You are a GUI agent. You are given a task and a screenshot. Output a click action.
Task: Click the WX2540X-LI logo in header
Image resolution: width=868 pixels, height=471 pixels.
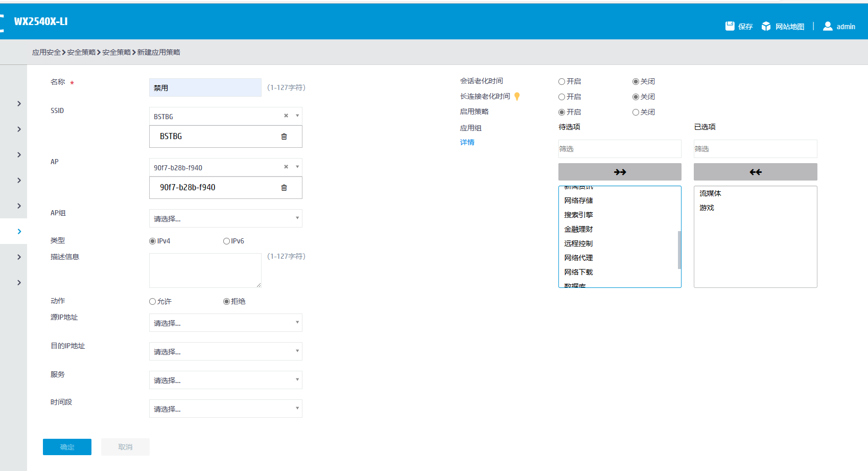(41, 21)
